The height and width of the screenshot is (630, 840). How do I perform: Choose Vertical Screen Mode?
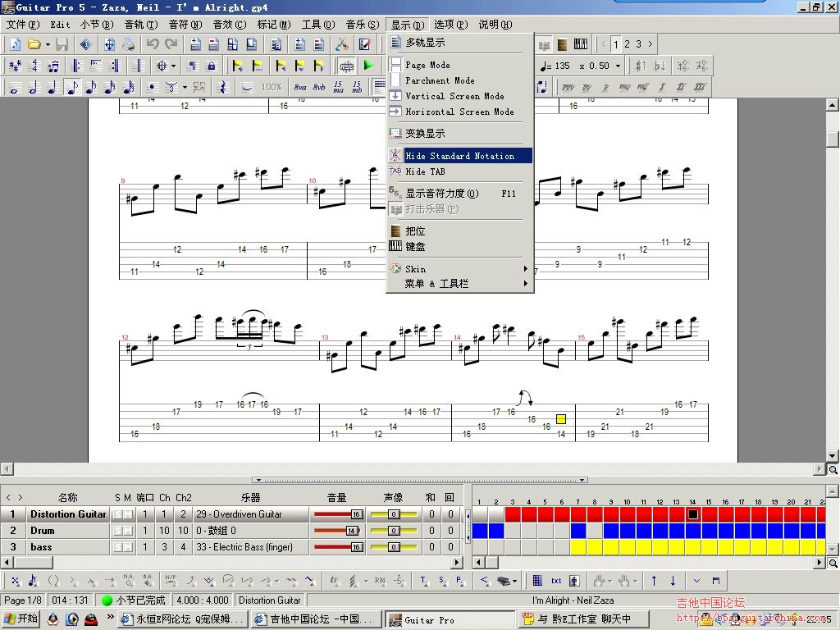pos(459,96)
